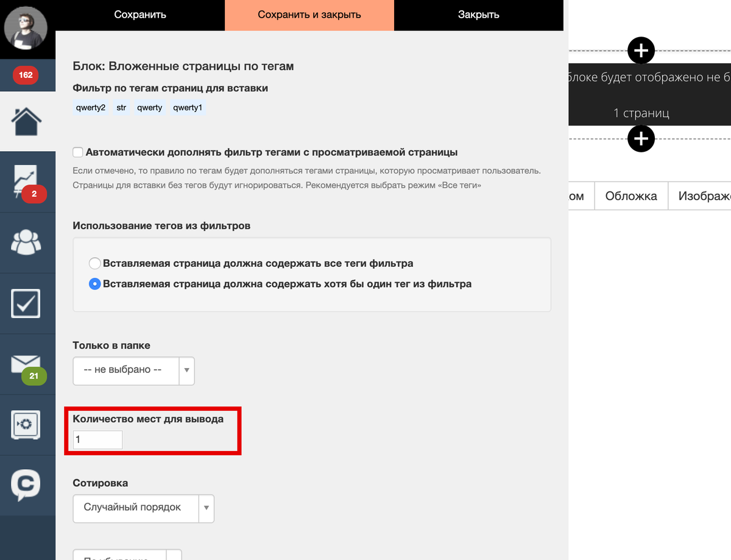Click the 162 notifications badge
The image size is (731, 560).
click(x=26, y=75)
